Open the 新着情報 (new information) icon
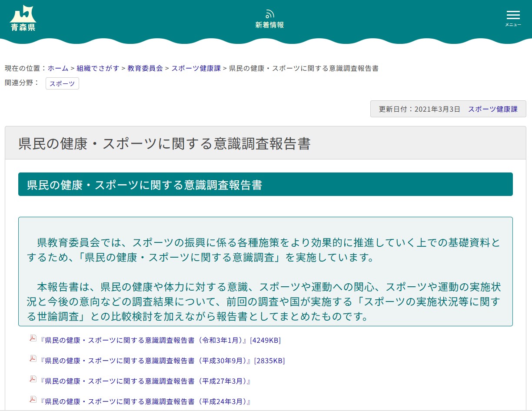The height and width of the screenshot is (411, 532). coord(269,18)
